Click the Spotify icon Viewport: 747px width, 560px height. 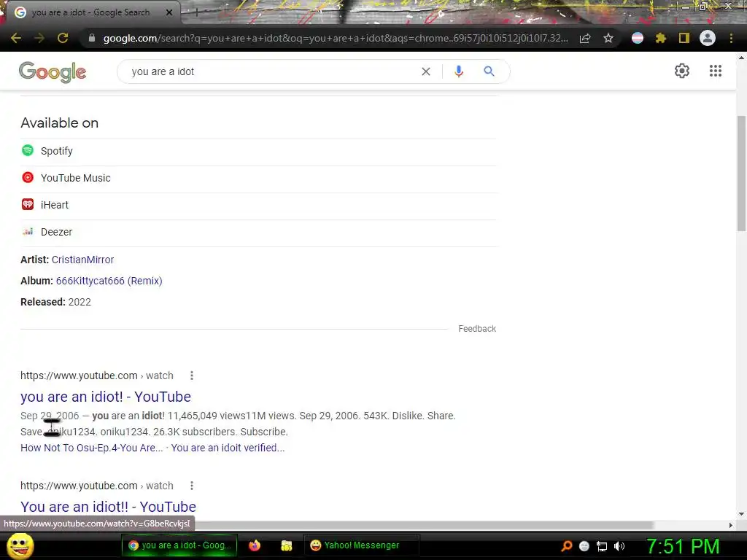[x=28, y=150]
